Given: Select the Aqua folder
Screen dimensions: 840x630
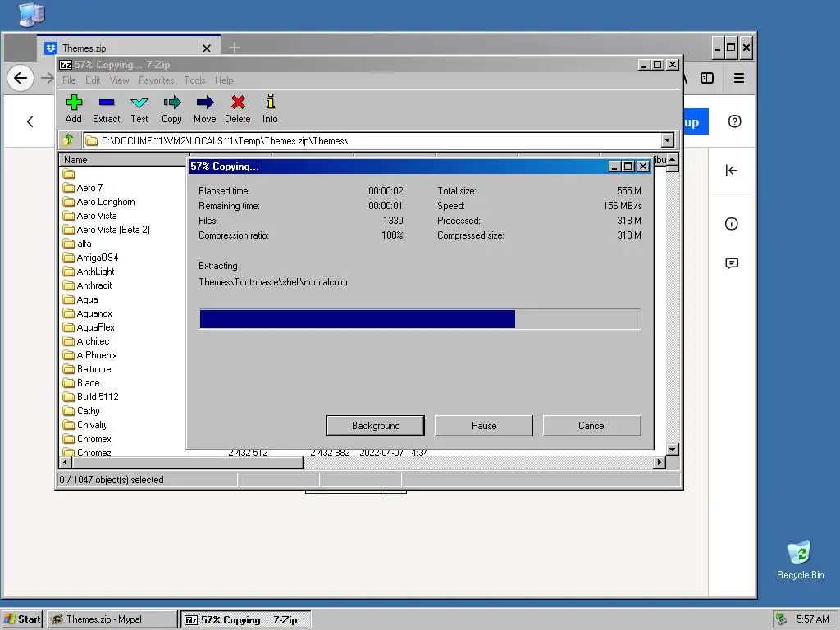Looking at the screenshot, I should pos(80,299).
